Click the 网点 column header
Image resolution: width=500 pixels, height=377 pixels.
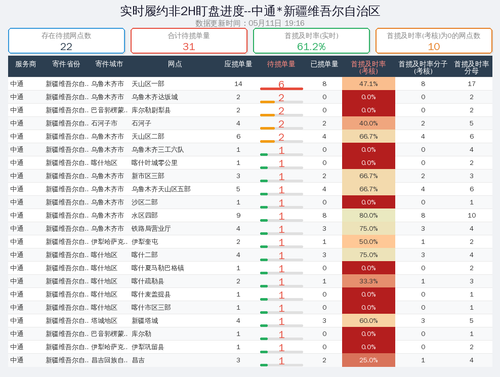[x=175, y=64]
